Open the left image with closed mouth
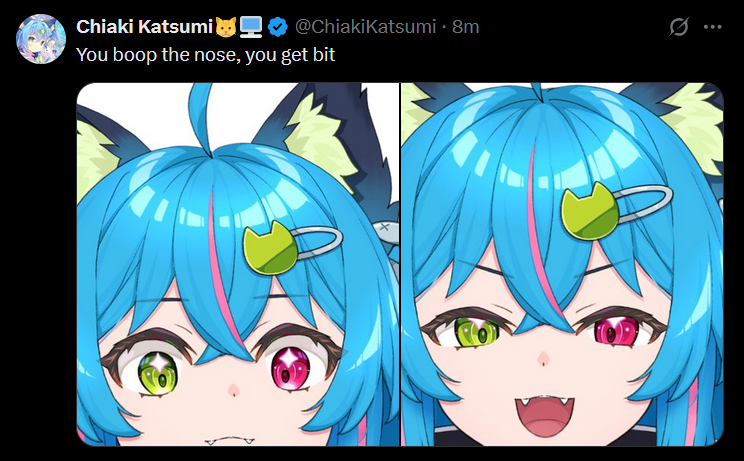The image size is (744, 461). tap(238, 264)
